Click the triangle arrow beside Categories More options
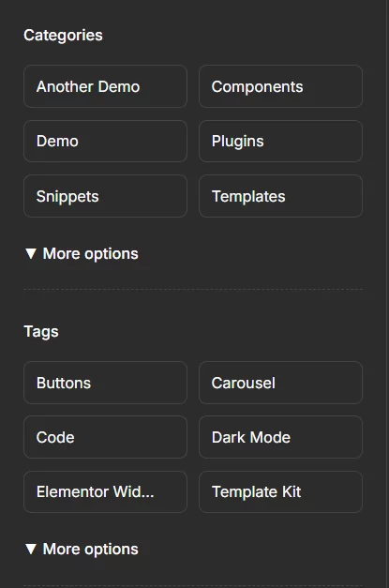 coord(31,253)
